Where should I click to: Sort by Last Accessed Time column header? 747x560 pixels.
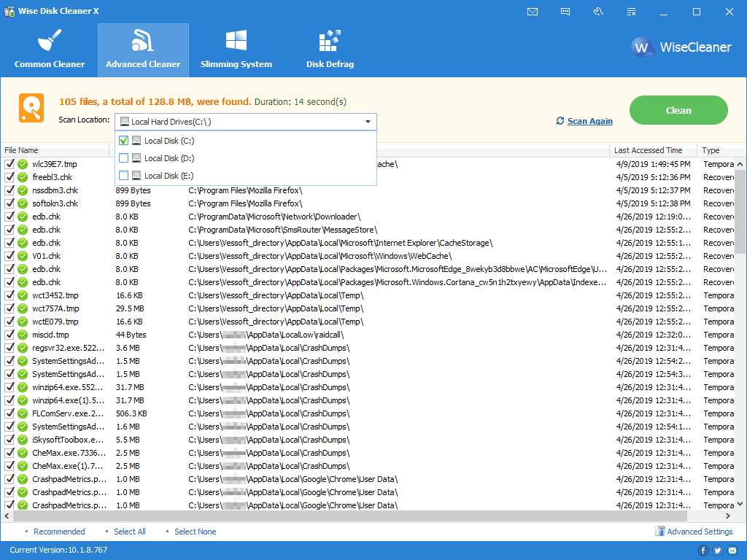653,150
